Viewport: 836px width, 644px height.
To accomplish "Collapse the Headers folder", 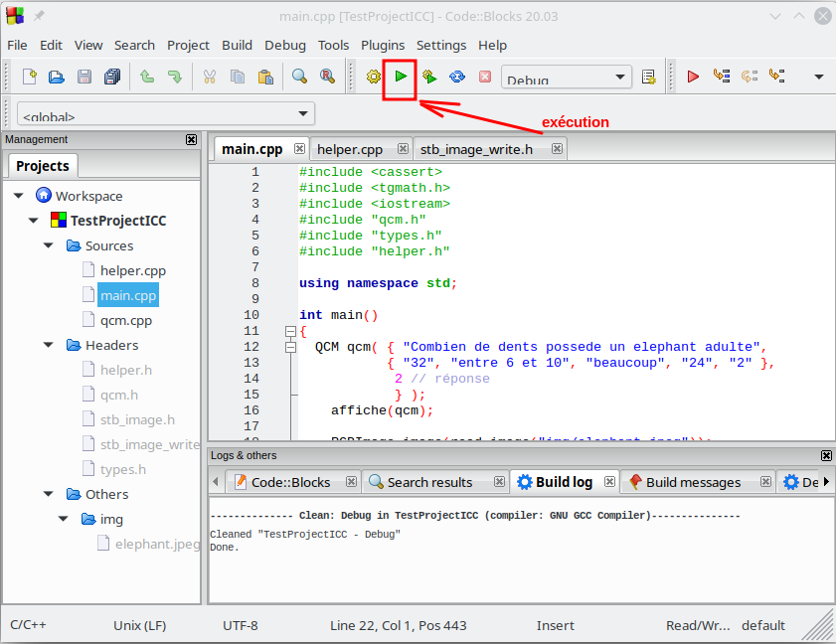I will [49, 345].
